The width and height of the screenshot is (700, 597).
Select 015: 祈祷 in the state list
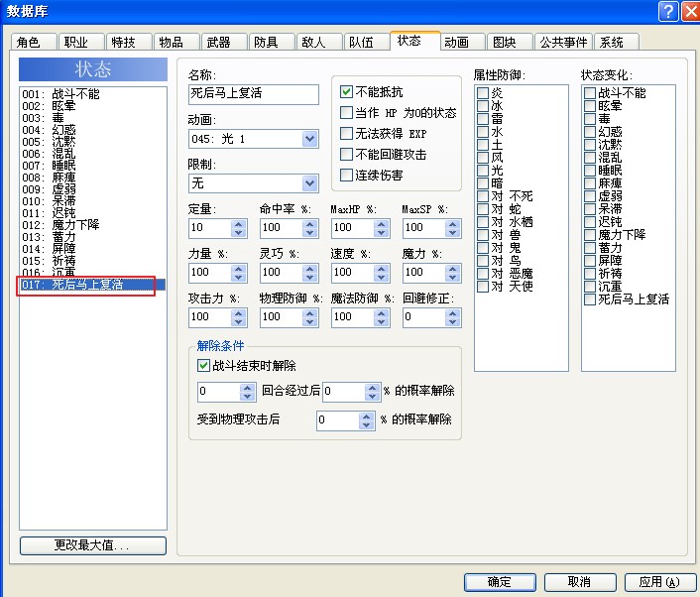click(x=93, y=261)
